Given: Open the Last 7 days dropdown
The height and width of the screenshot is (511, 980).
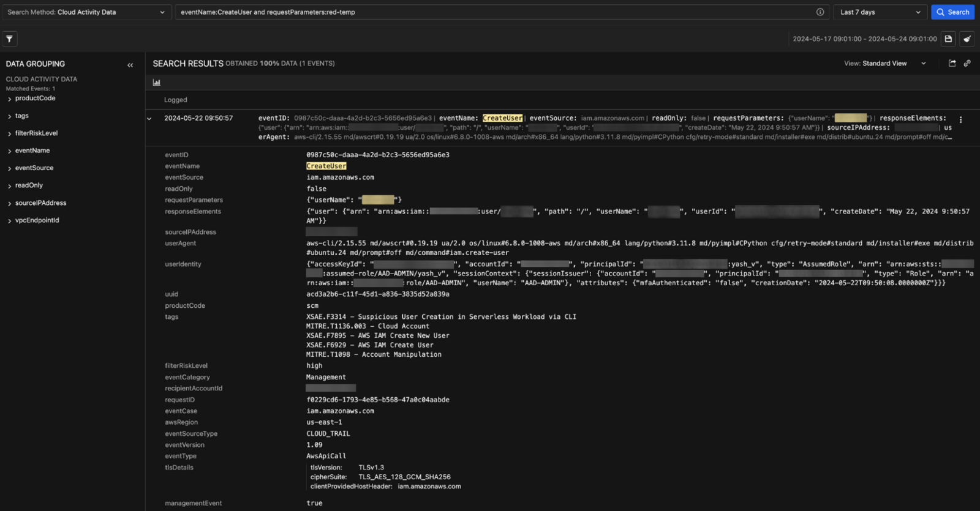Looking at the screenshot, I should pos(880,12).
